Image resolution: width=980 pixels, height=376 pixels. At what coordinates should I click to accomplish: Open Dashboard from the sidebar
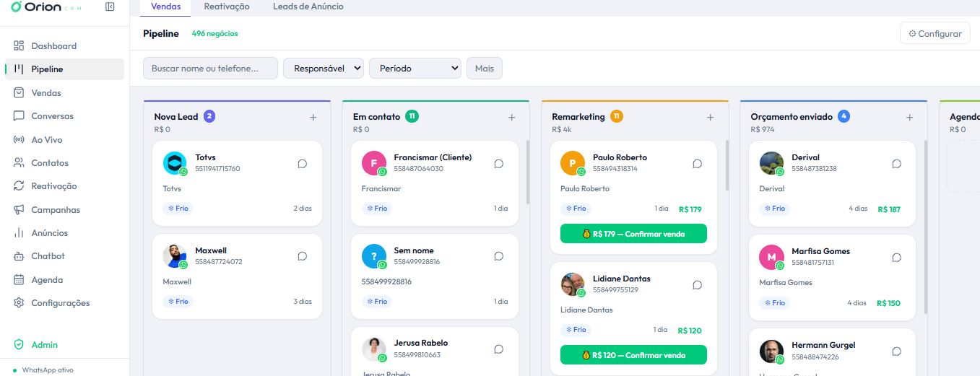click(x=64, y=45)
